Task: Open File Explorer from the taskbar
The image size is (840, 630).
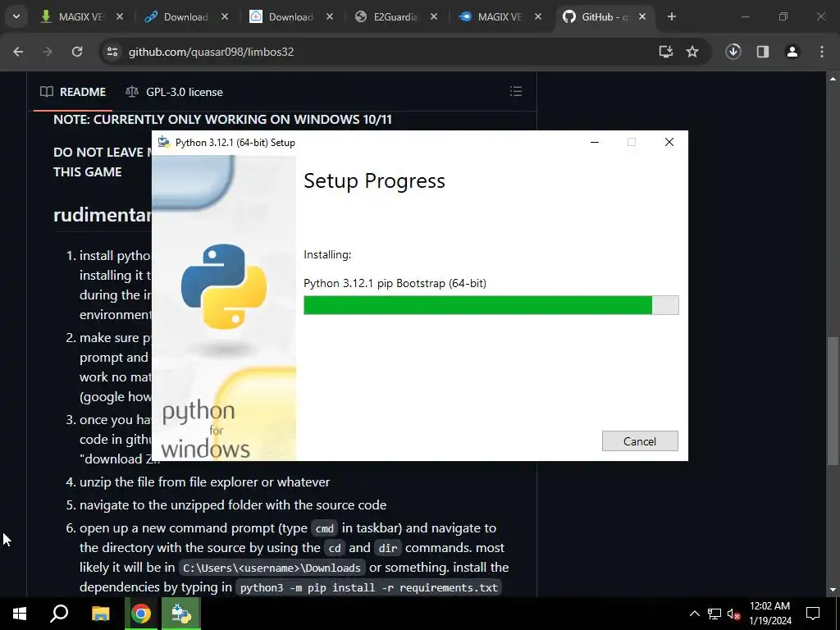Action: click(x=100, y=614)
